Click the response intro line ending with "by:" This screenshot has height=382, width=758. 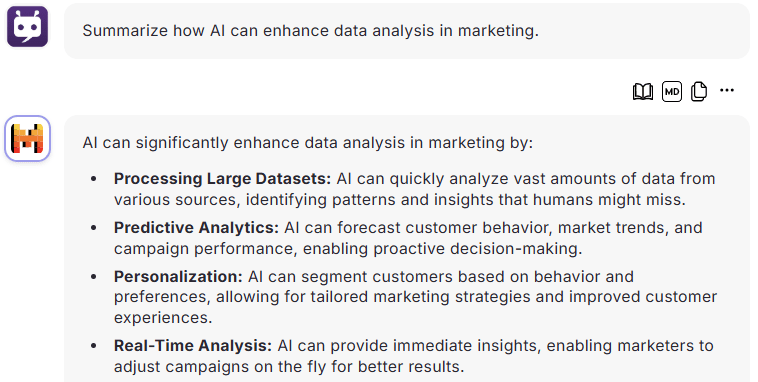307,143
